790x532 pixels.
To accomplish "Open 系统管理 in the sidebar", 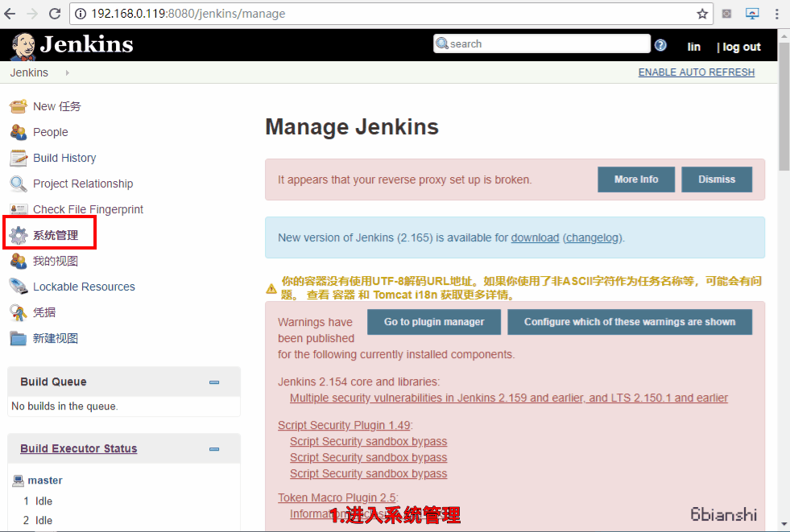I will tap(56, 235).
